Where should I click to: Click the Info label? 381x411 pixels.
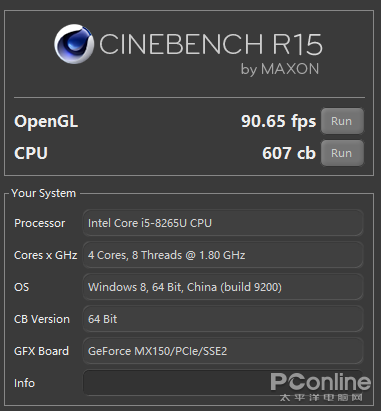tap(24, 383)
